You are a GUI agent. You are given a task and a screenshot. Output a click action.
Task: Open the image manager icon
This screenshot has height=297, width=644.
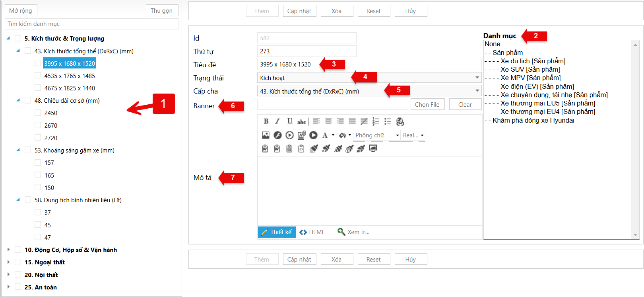266,135
